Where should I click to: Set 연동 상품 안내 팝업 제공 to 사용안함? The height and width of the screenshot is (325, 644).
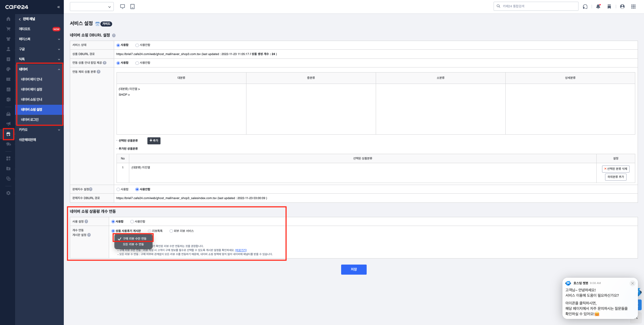(137, 63)
